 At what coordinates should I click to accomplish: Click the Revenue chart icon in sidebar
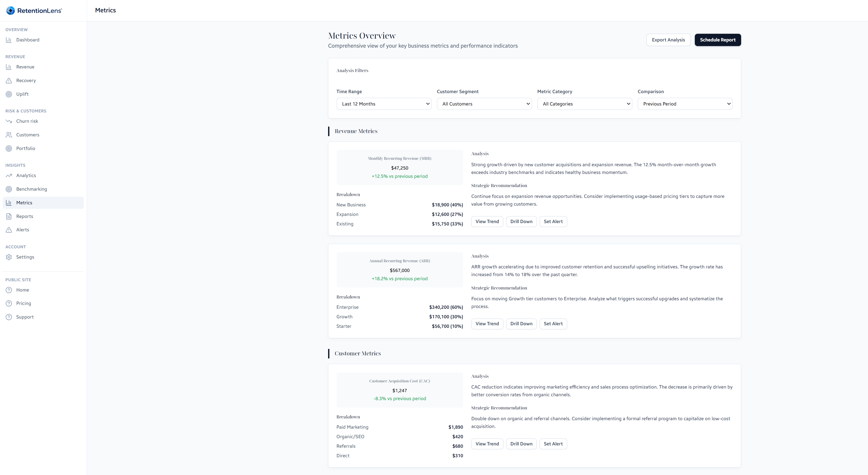(9, 67)
